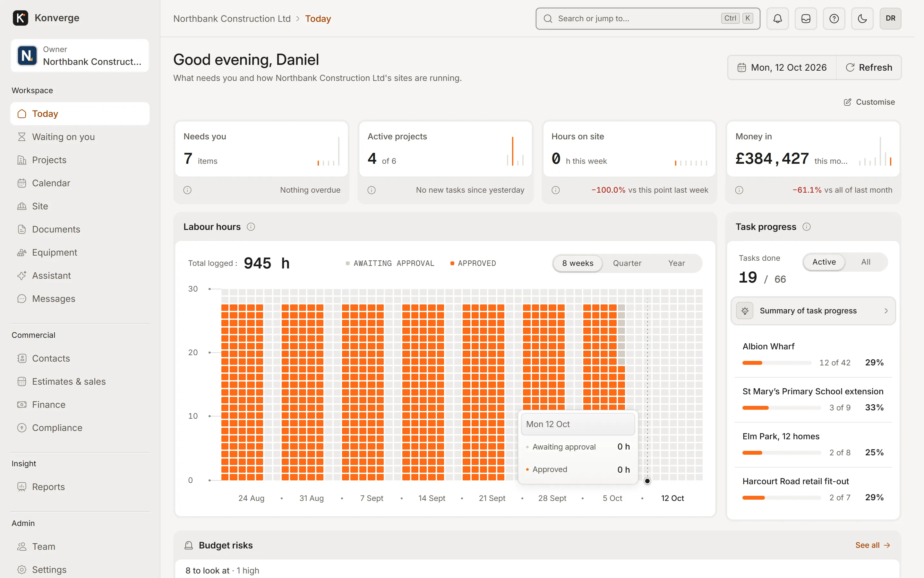Image resolution: width=924 pixels, height=578 pixels.
Task: Click Harcourt Road retail fit-out progress bar
Action: (781, 498)
